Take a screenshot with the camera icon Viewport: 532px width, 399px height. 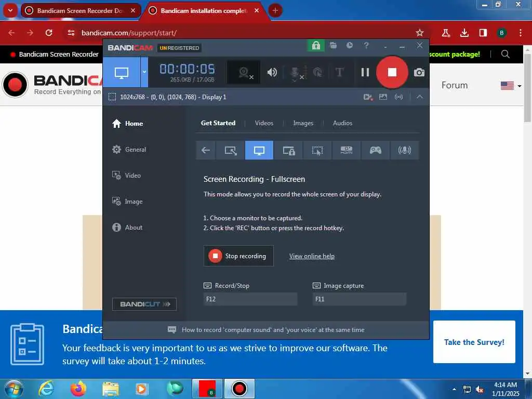(419, 72)
